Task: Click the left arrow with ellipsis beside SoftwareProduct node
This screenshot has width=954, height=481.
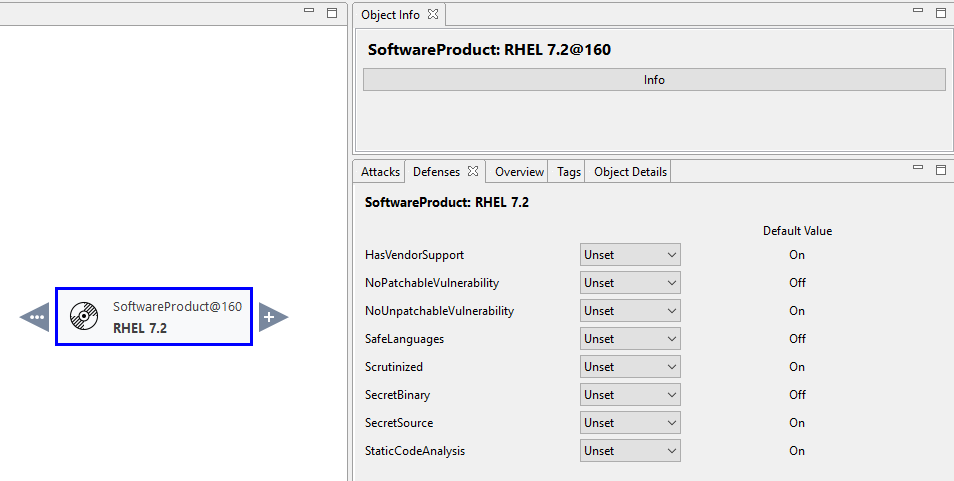Action: coord(35,317)
